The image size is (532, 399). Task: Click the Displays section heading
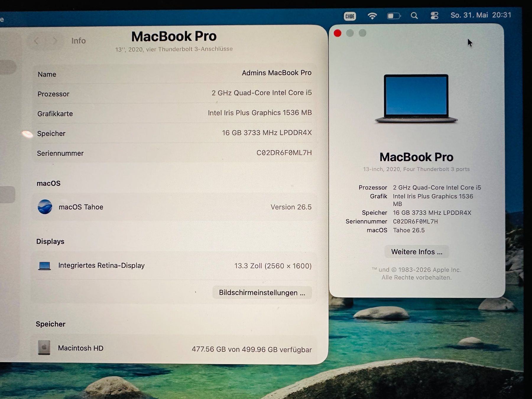tap(50, 241)
